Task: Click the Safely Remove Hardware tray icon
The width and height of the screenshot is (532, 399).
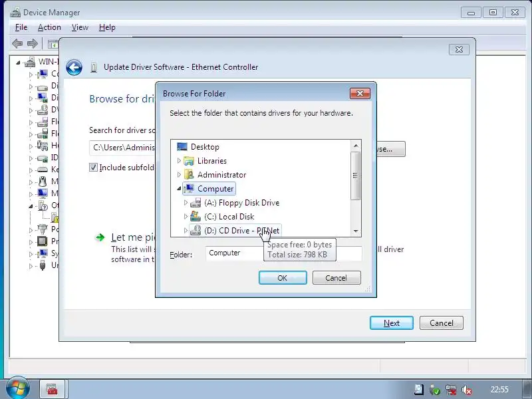Action: click(x=435, y=390)
